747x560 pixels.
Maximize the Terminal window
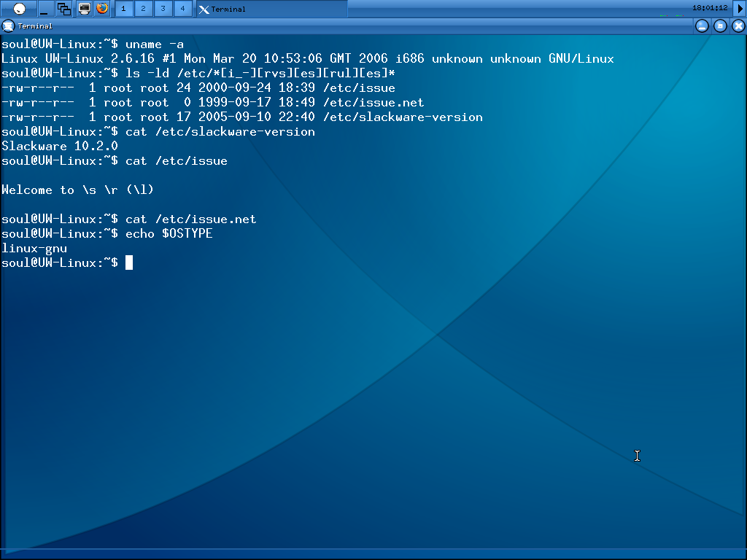720,26
